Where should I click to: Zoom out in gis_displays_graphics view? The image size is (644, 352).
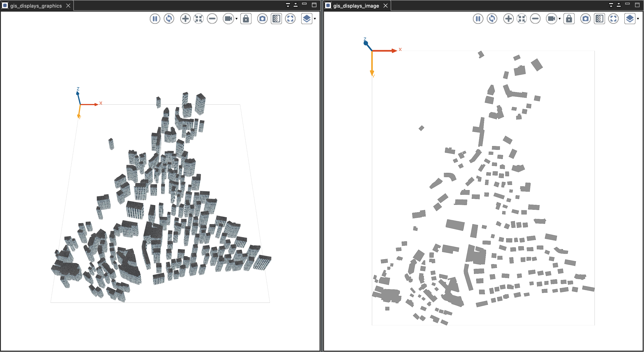coord(212,19)
